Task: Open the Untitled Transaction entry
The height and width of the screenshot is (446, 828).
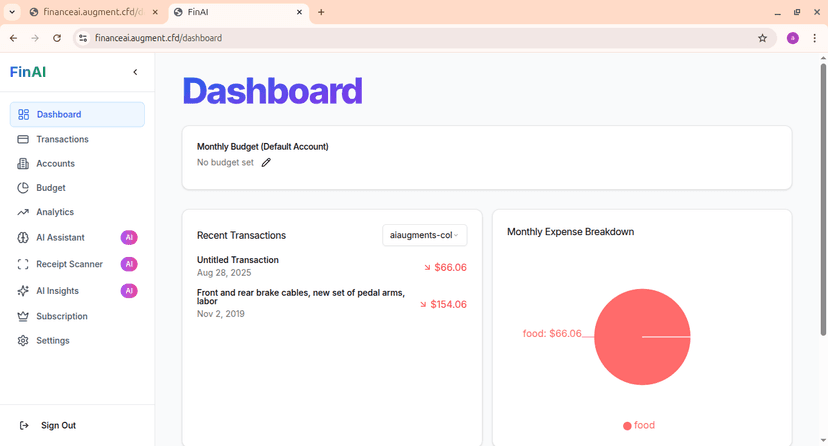Action: pos(238,260)
